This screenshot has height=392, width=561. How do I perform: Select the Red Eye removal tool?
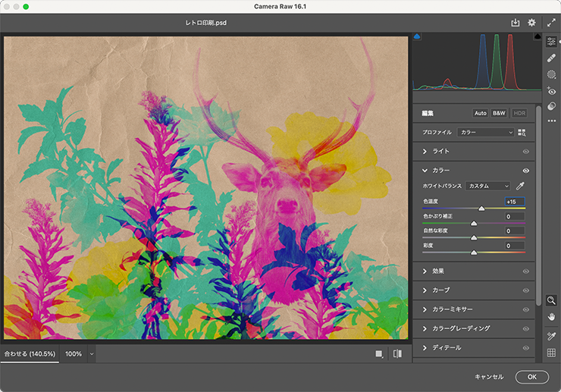pyautogui.click(x=551, y=91)
